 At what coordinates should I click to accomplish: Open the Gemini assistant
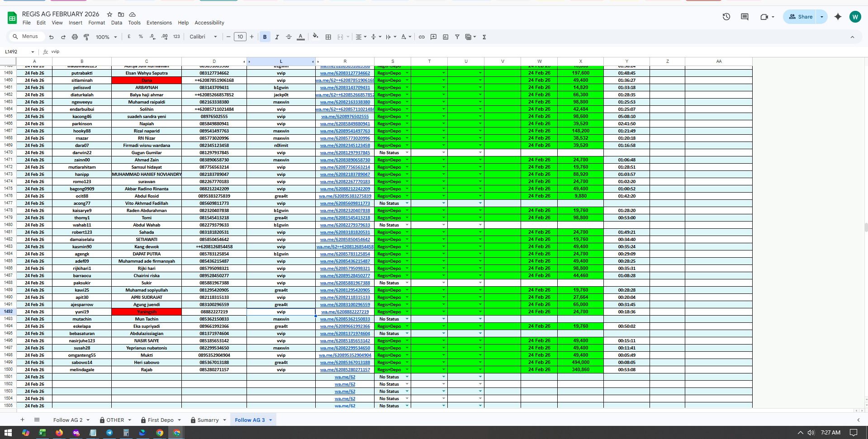pyautogui.click(x=838, y=17)
